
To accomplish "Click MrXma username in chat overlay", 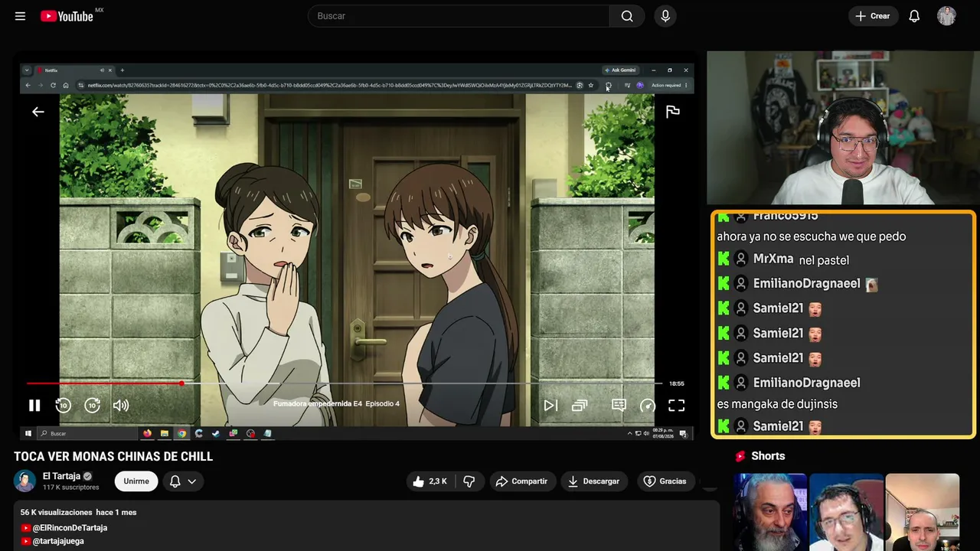I will tap(773, 259).
